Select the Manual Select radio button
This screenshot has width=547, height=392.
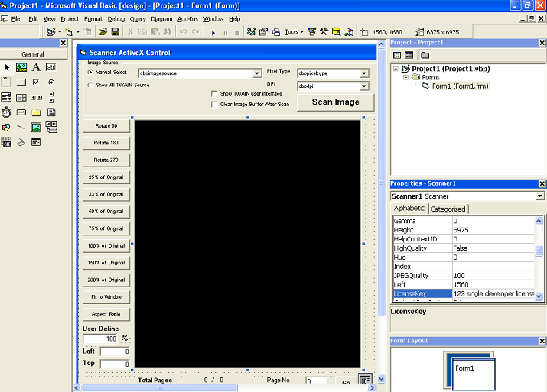(90, 72)
